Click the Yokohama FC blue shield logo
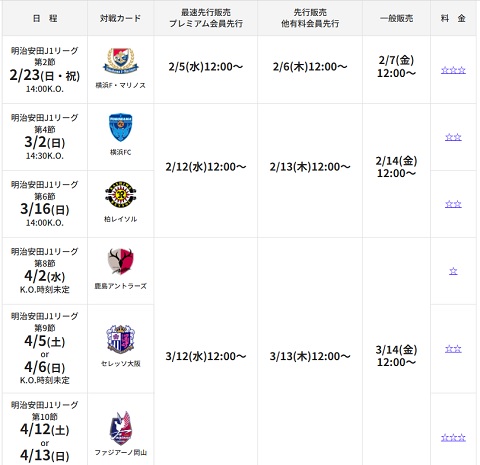Image resolution: width=480 pixels, height=465 pixels. click(x=121, y=127)
